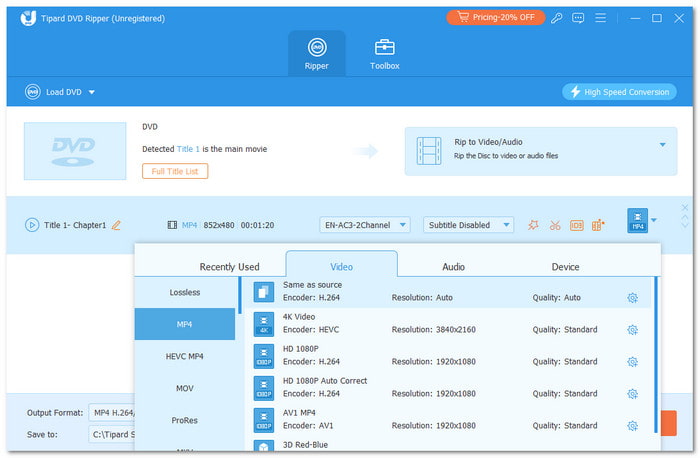
Task: Open settings gear for 4K Video preset
Action: pyautogui.click(x=632, y=329)
